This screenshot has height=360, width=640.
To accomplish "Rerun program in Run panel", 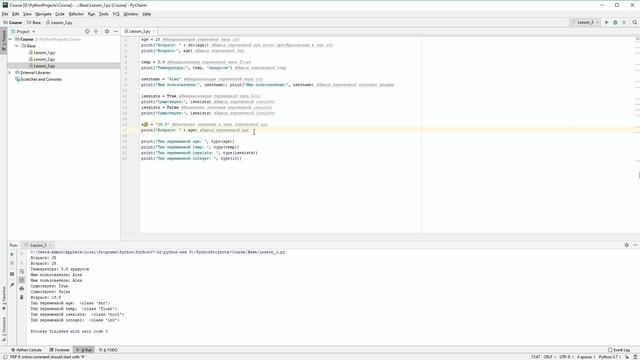I will 12,254.
